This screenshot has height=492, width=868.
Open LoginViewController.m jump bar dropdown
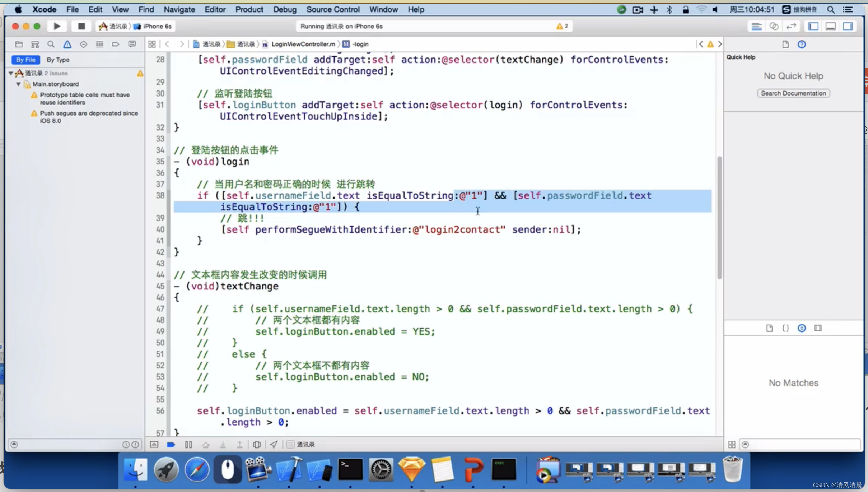pos(299,44)
